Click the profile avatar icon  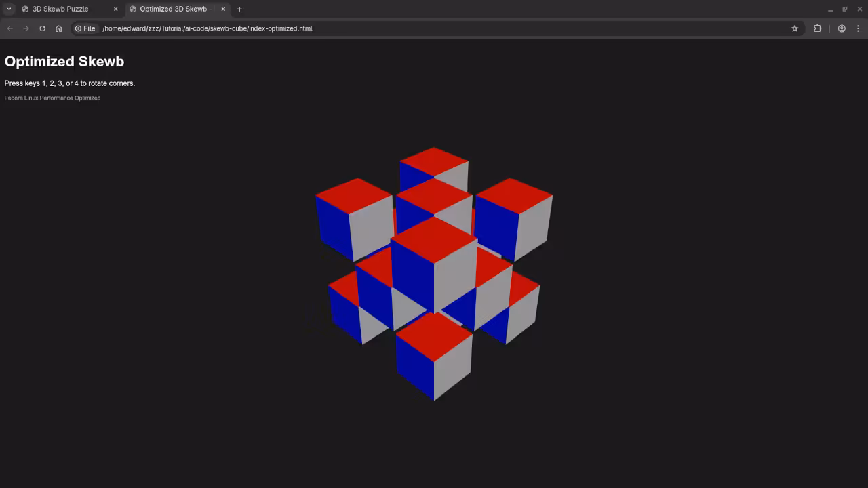(842, 28)
